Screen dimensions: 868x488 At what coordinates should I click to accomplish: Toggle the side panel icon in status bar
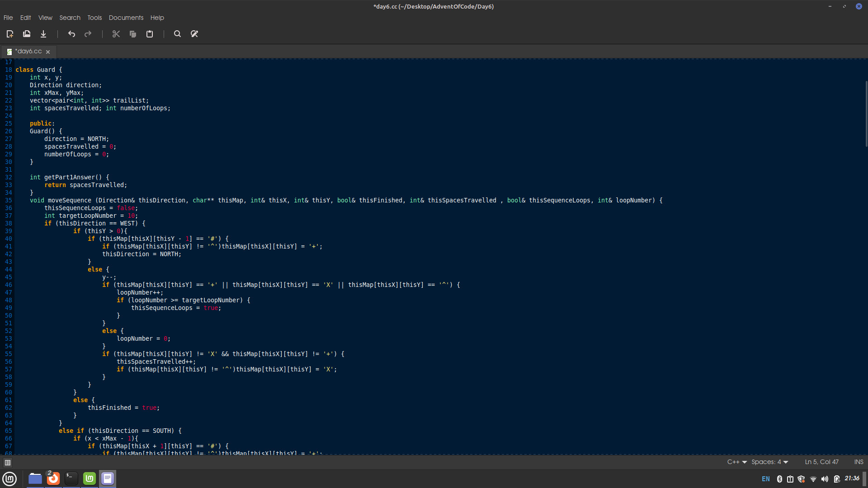coord(8,462)
